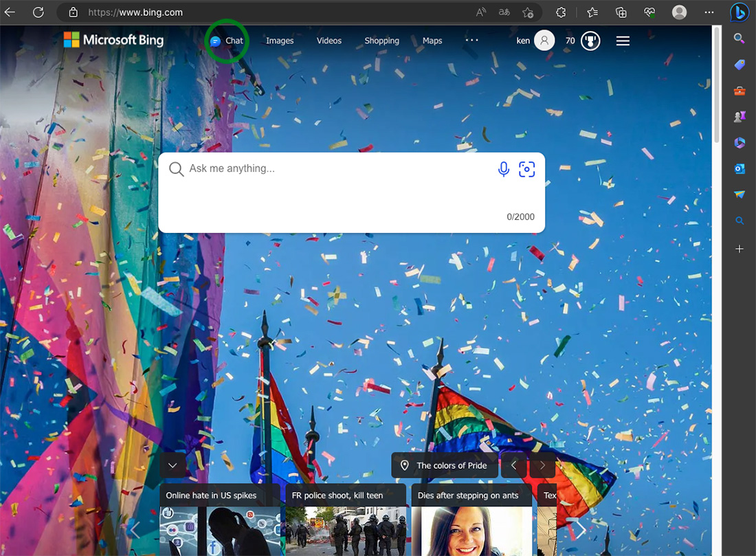This screenshot has height=556, width=756.
Task: Open the Favorites star list icon
Action: pyautogui.click(x=592, y=12)
